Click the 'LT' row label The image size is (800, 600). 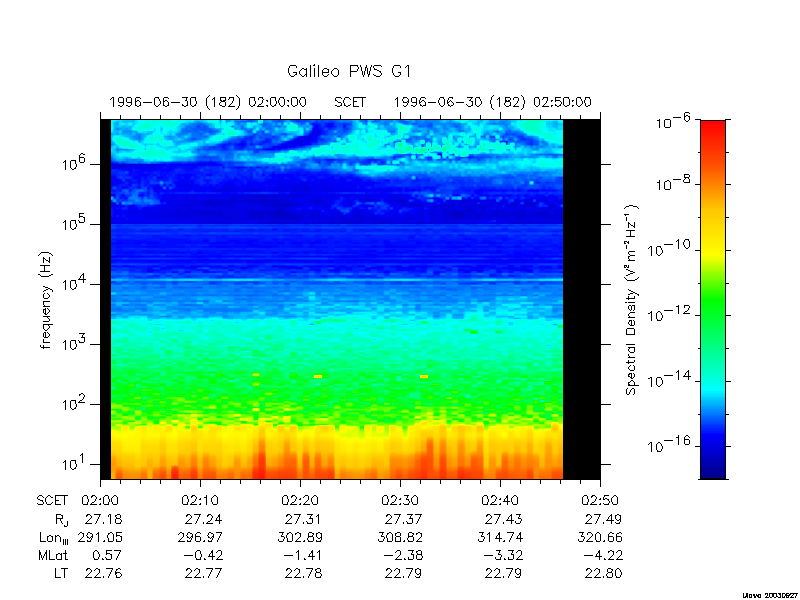coord(61,573)
